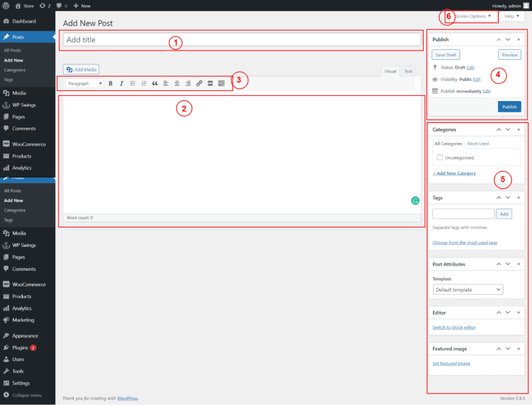
Task: Apply blockquote formatting
Action: [154, 83]
